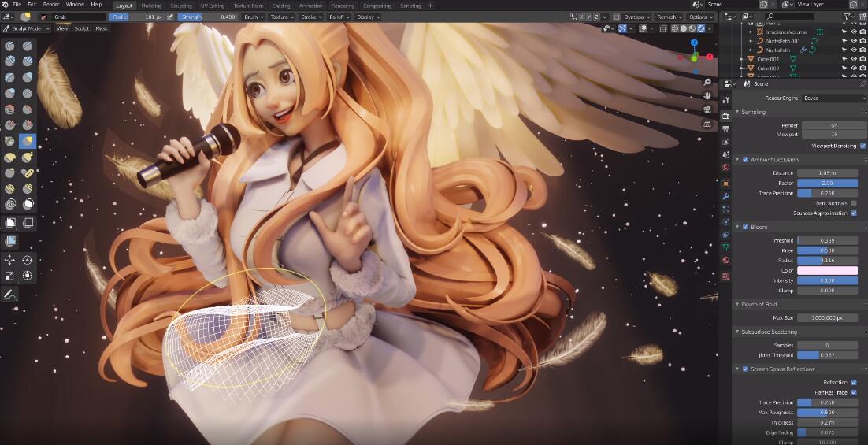Open the Render Engine dropdown
This screenshot has width=868, height=445.
(x=834, y=98)
